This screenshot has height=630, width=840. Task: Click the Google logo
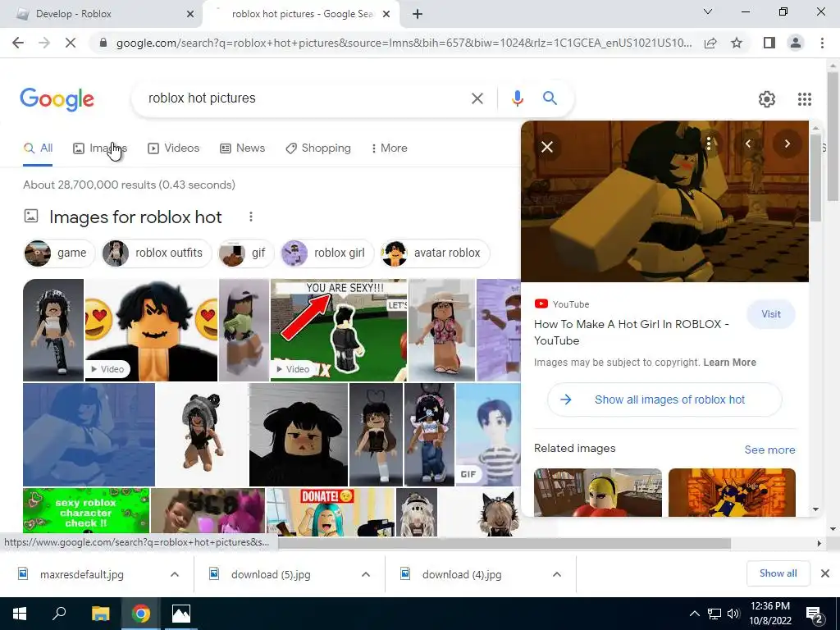click(57, 99)
